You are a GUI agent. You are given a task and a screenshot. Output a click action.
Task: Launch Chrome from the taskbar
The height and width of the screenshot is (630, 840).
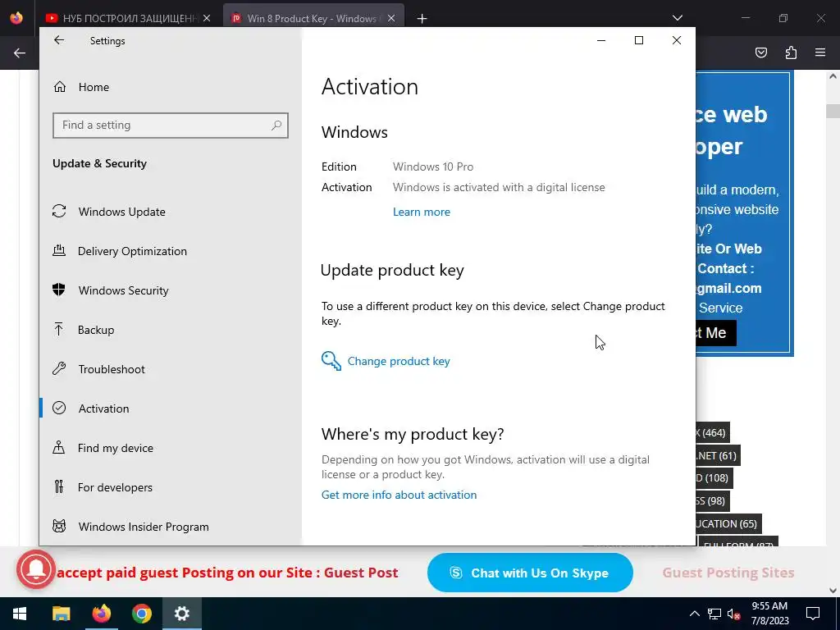[141, 614]
